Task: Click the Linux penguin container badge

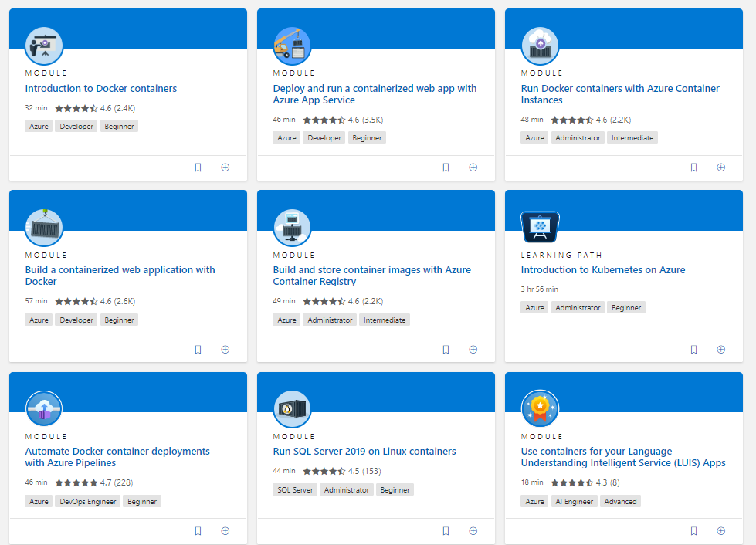Action: (x=292, y=409)
